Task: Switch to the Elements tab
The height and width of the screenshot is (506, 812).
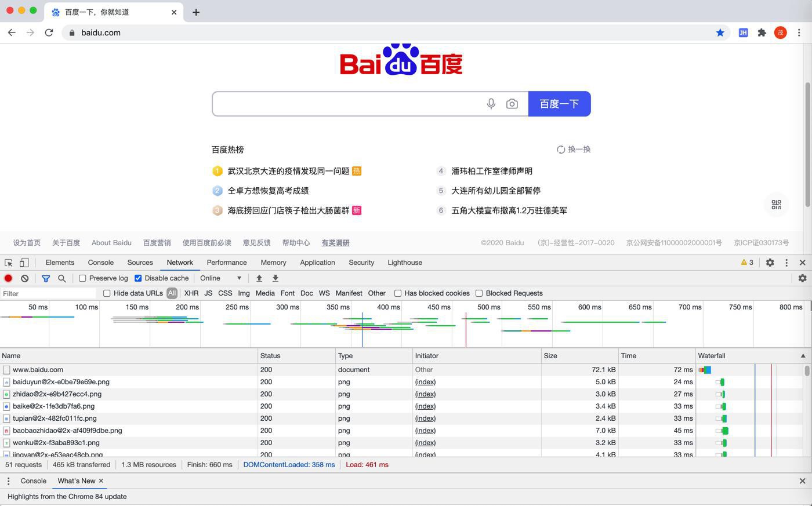Action: 60,263
